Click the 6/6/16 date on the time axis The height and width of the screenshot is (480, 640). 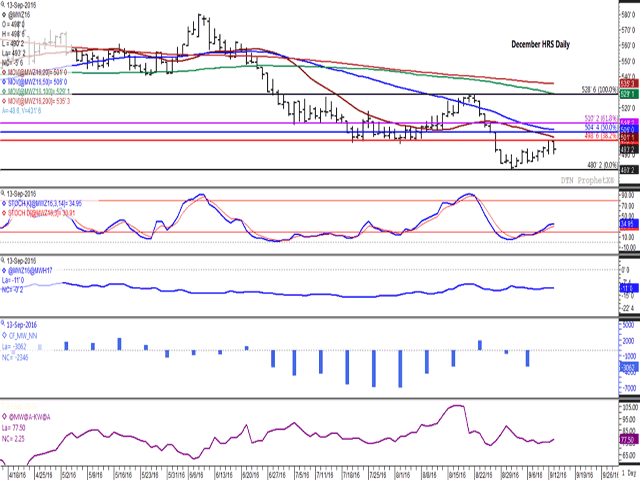[197, 475]
